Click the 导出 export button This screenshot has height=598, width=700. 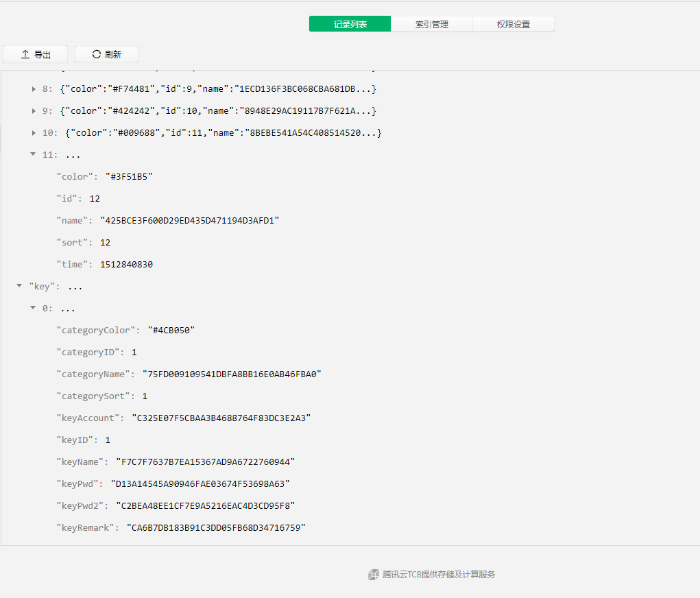pyautogui.click(x=35, y=54)
